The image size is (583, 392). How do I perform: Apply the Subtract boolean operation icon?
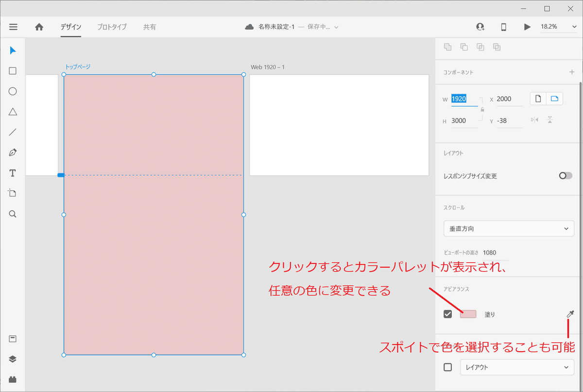[x=464, y=47]
